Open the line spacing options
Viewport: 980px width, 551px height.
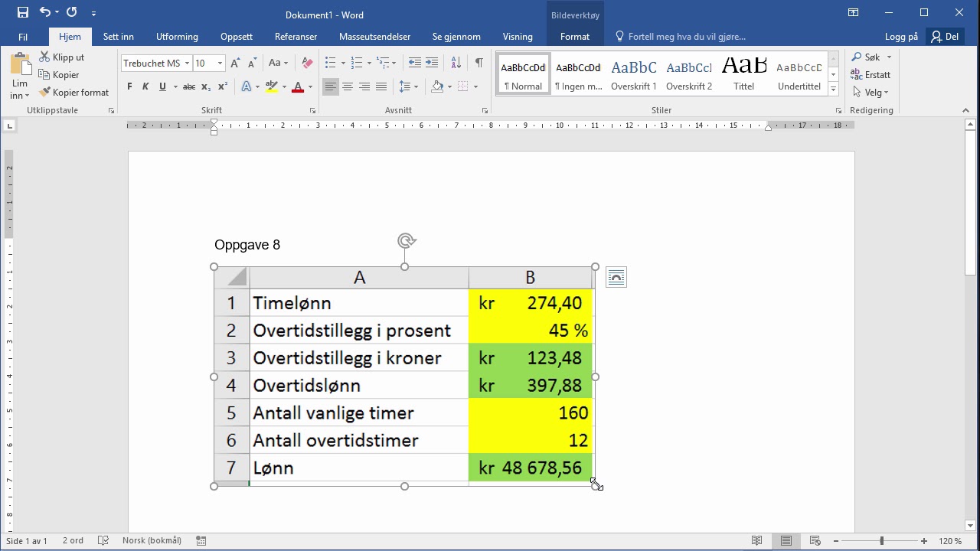point(405,87)
